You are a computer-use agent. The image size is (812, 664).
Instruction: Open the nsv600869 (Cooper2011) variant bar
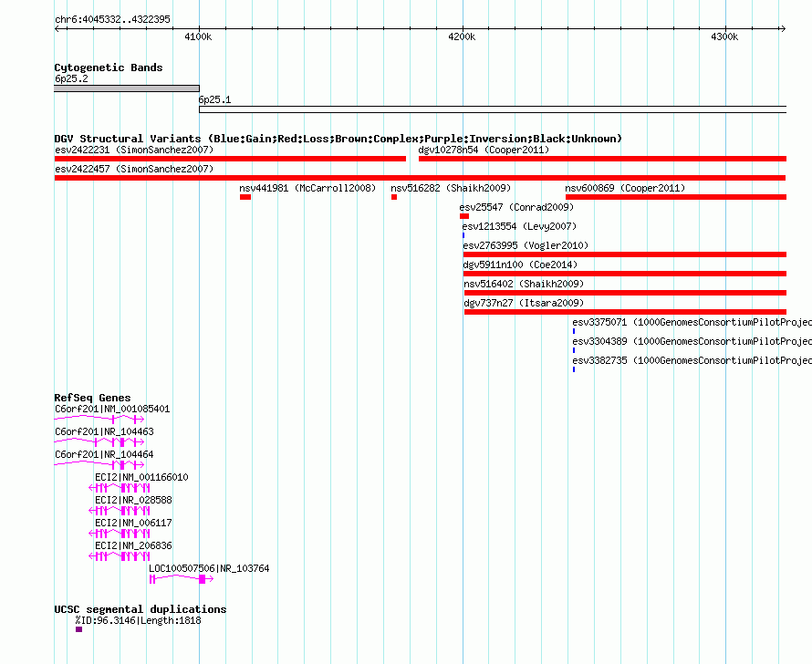[676, 197]
